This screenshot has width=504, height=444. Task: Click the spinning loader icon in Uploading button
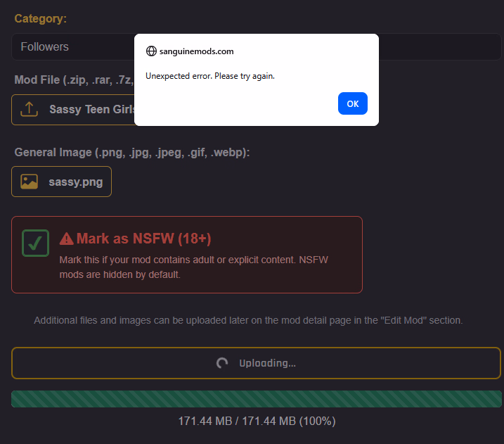(x=222, y=363)
